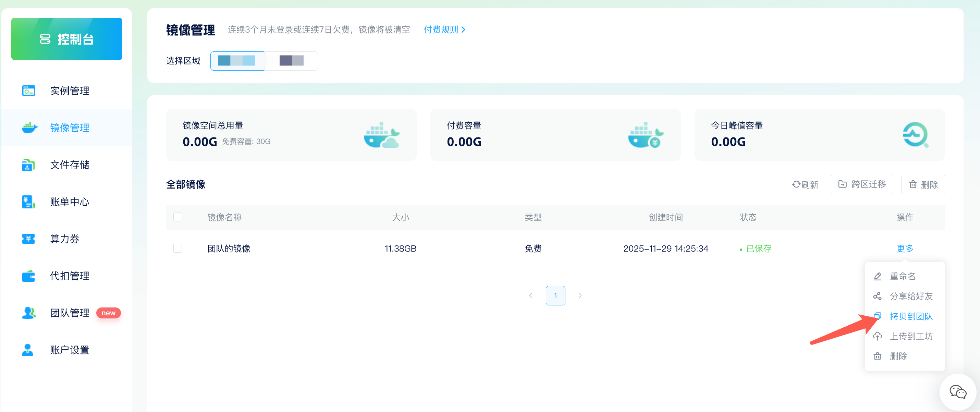Go to next page with right arrow
The height and width of the screenshot is (412, 980).
pyautogui.click(x=580, y=295)
